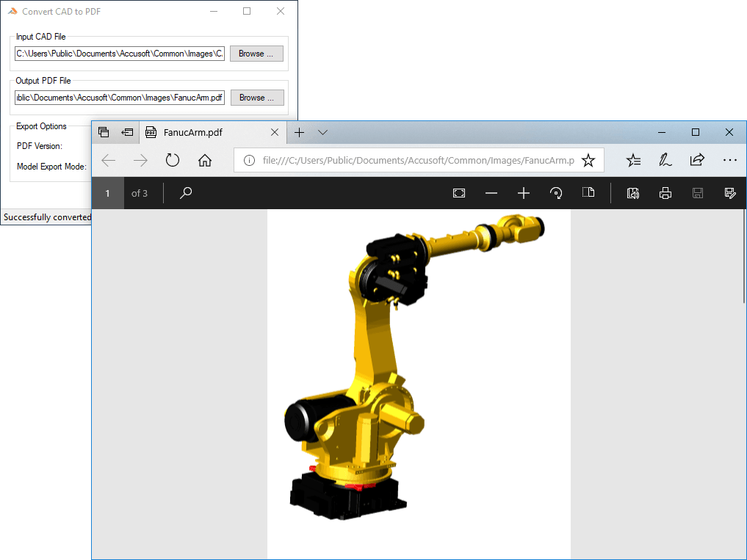Screen dimensions: 747x560
Task: Browse for the Output PDF File
Action: tap(257, 98)
